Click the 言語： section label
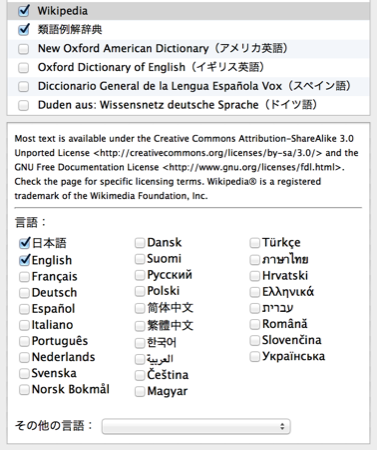This screenshot has height=450, width=377. coord(30,222)
